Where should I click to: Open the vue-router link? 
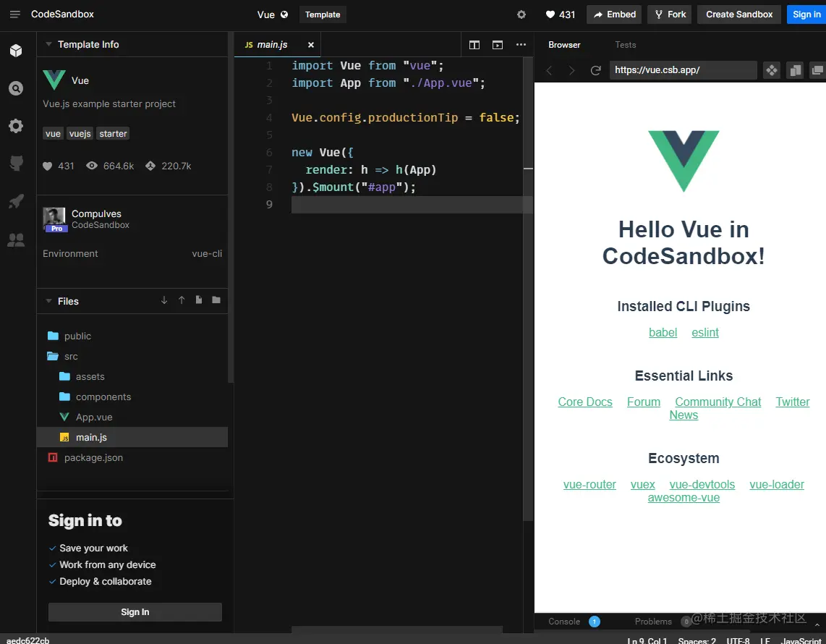(589, 484)
